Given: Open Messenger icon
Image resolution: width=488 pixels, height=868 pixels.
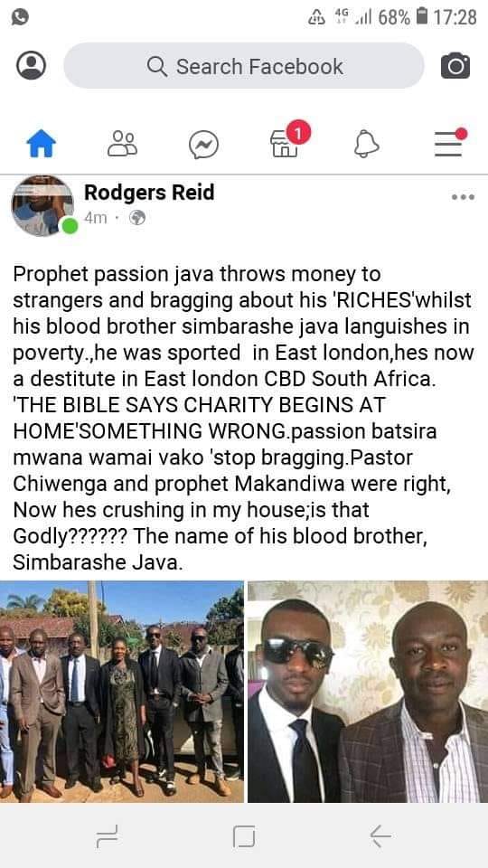Looking at the screenshot, I should [x=203, y=145].
